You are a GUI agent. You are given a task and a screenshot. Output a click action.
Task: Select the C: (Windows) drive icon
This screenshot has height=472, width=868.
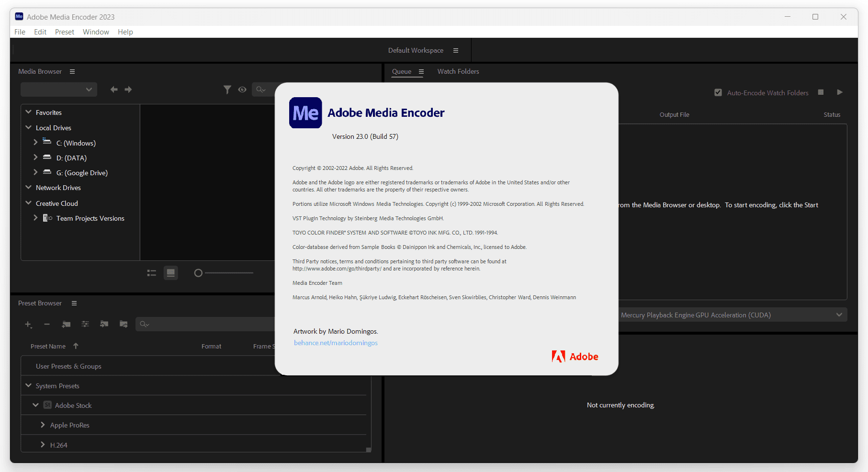47,142
